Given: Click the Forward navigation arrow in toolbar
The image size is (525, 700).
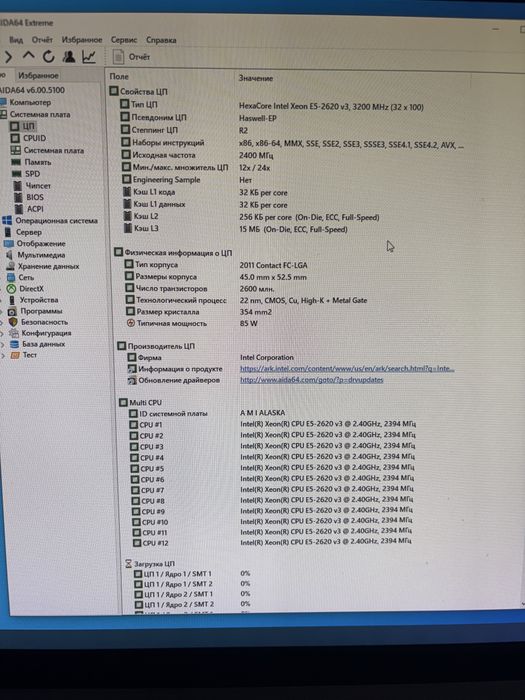Looking at the screenshot, I should [x=8, y=57].
